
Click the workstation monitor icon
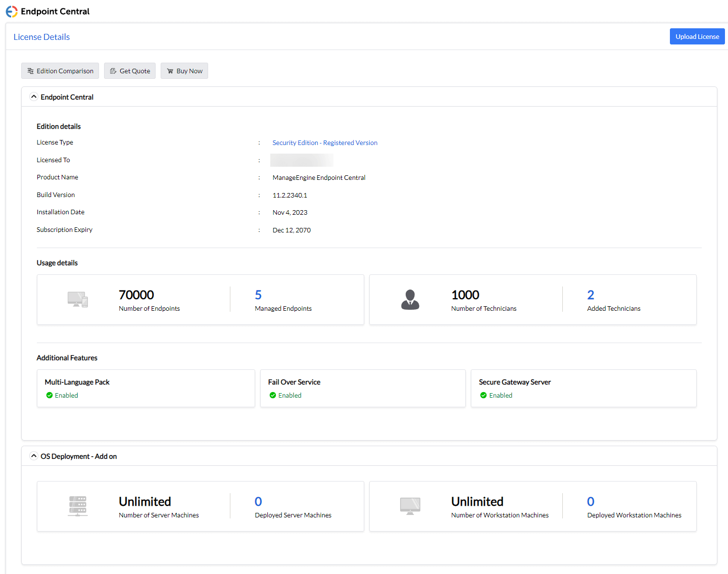(410, 506)
